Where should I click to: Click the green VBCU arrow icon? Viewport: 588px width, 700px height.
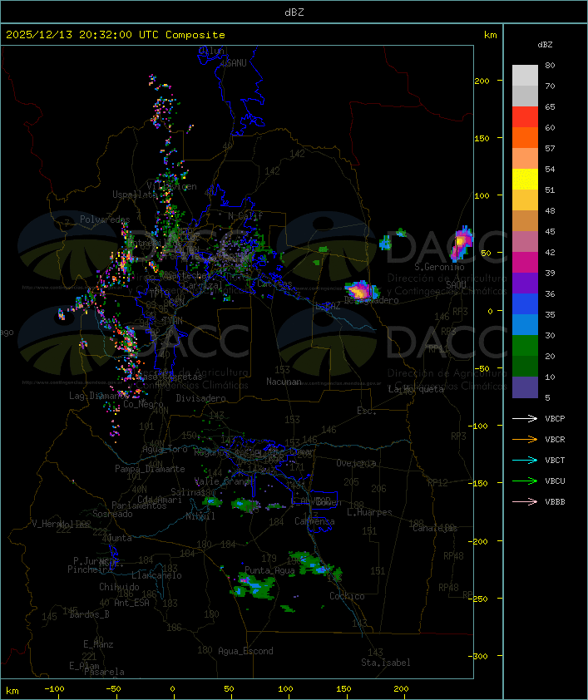(x=525, y=481)
